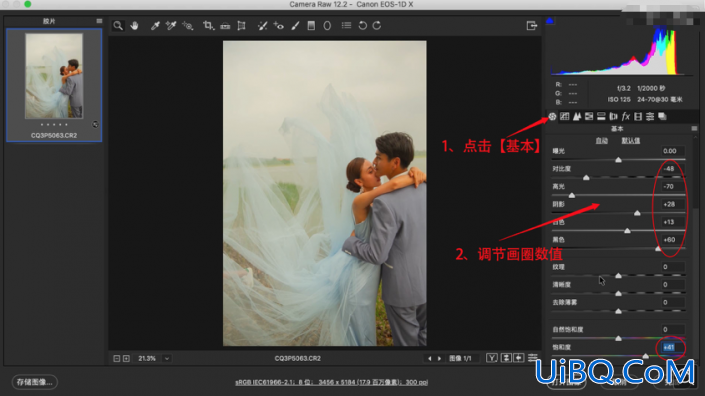Select the Hand tool
Viewport: 705px width, 396px height.
[x=134, y=26]
